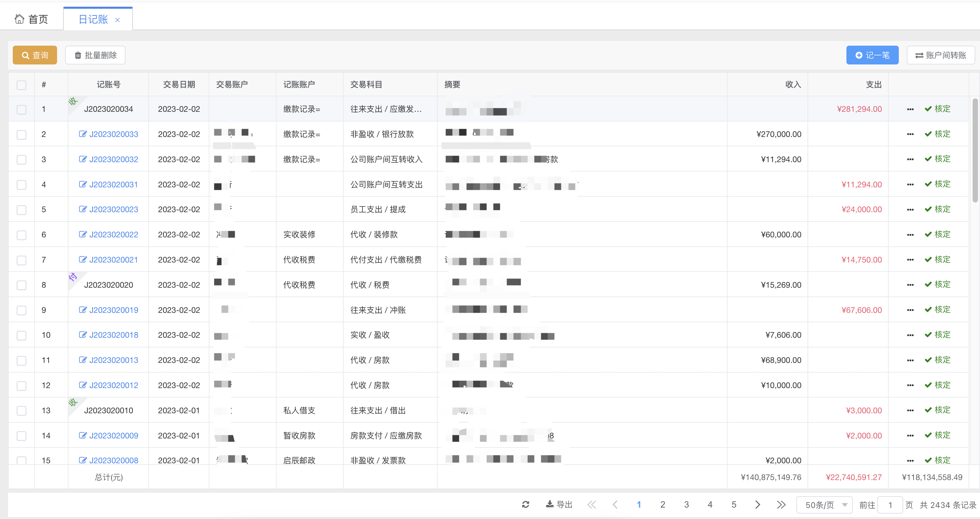The width and height of the screenshot is (980, 519).
Task: Click the 记一笔 button
Action: coord(872,55)
